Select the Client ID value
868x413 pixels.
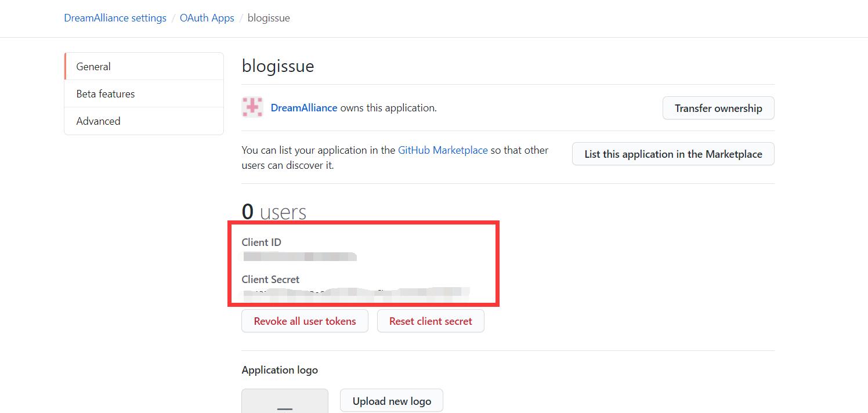[x=299, y=256]
